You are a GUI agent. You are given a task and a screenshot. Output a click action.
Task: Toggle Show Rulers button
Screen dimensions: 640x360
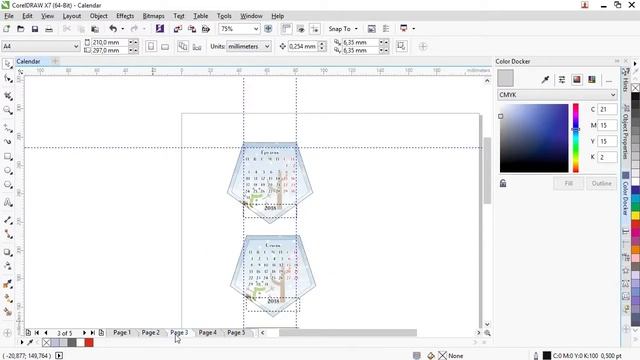[287, 29]
